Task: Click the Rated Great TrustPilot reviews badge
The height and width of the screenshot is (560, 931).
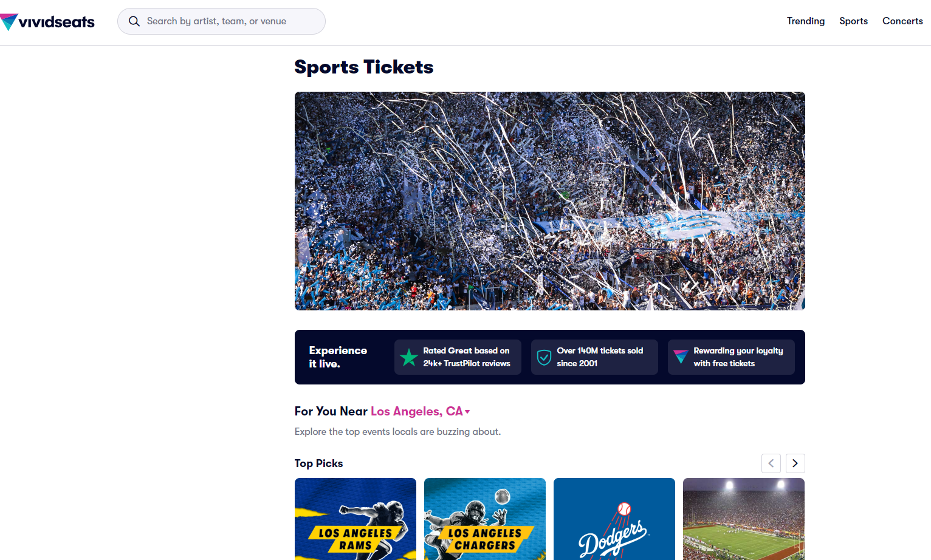Action: (x=458, y=357)
